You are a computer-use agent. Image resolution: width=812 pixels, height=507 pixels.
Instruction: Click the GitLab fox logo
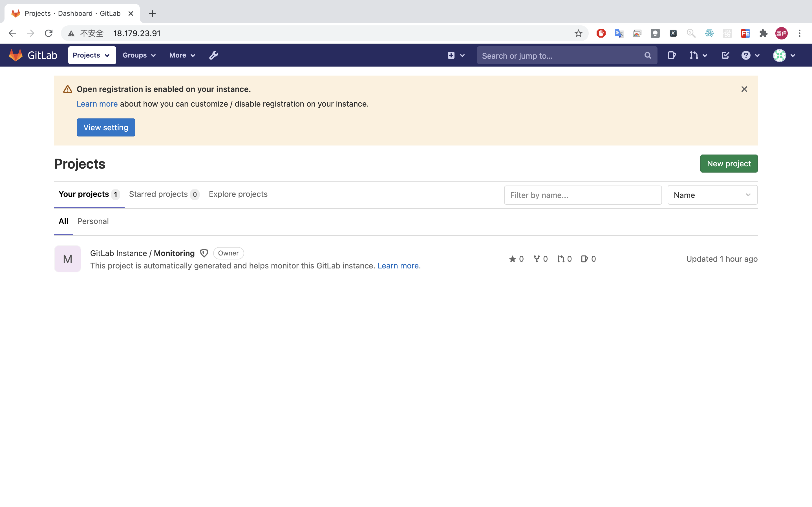[x=16, y=55]
